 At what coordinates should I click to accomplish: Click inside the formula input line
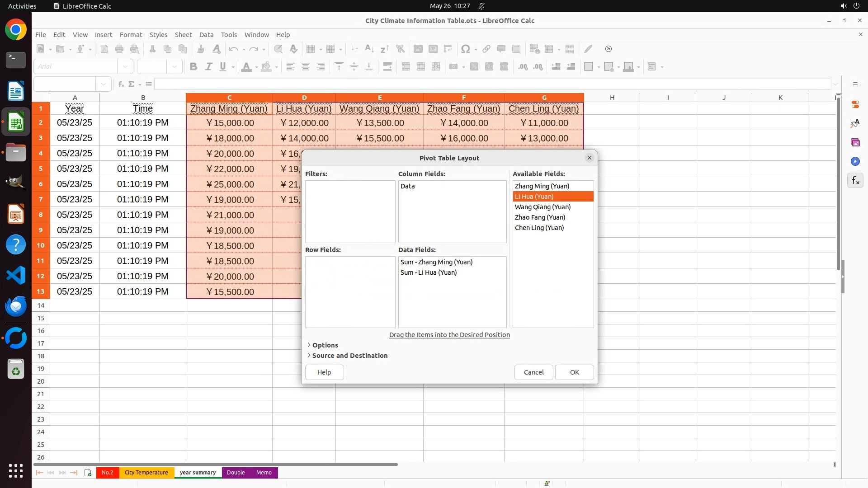492,84
